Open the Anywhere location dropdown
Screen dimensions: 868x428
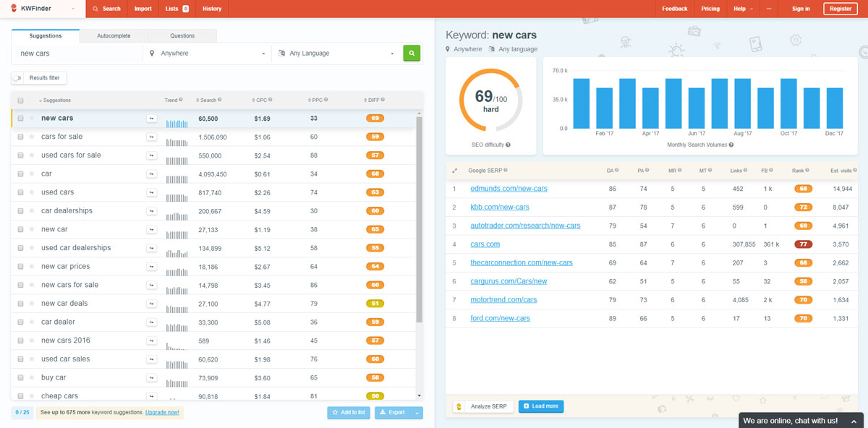(207, 53)
